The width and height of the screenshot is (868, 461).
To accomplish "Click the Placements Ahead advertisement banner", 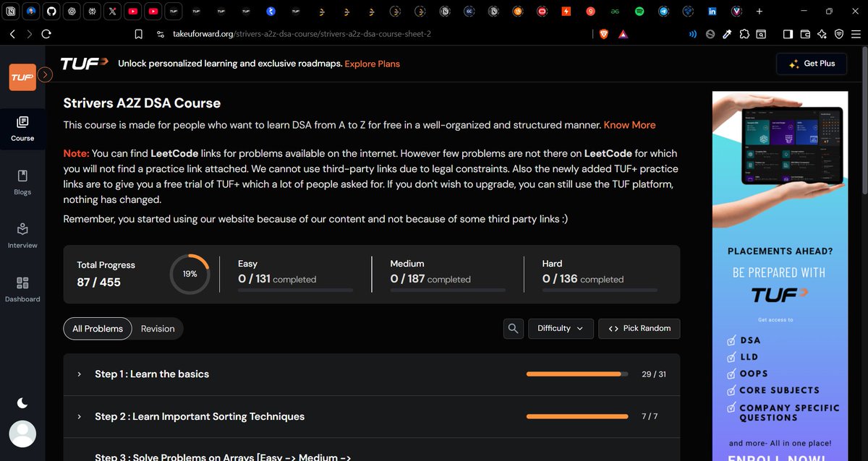I will pyautogui.click(x=778, y=276).
